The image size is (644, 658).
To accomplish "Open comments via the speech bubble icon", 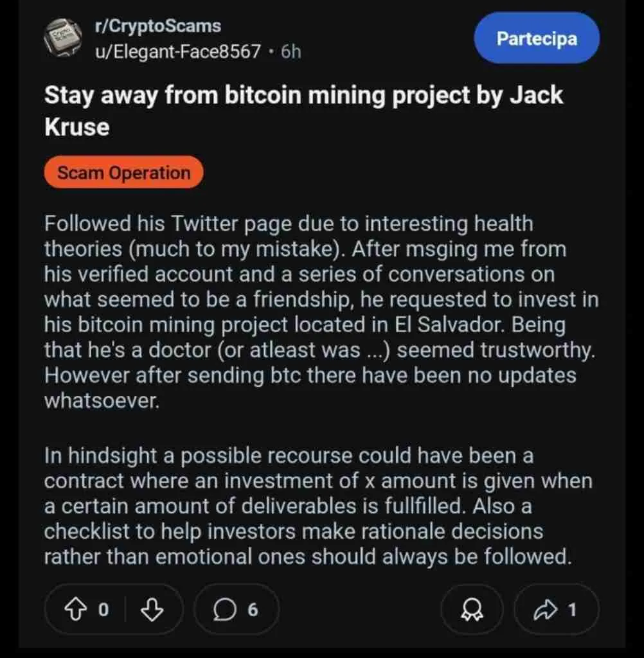I will (223, 609).
